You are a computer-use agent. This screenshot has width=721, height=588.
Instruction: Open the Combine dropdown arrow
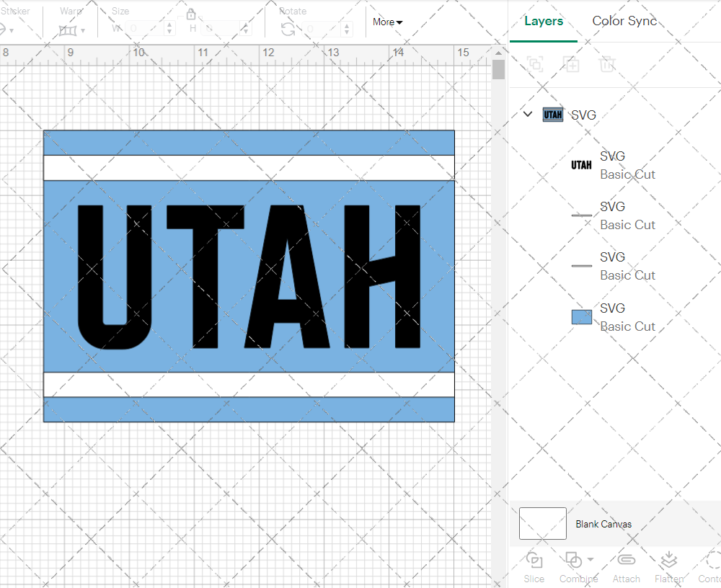pos(590,560)
